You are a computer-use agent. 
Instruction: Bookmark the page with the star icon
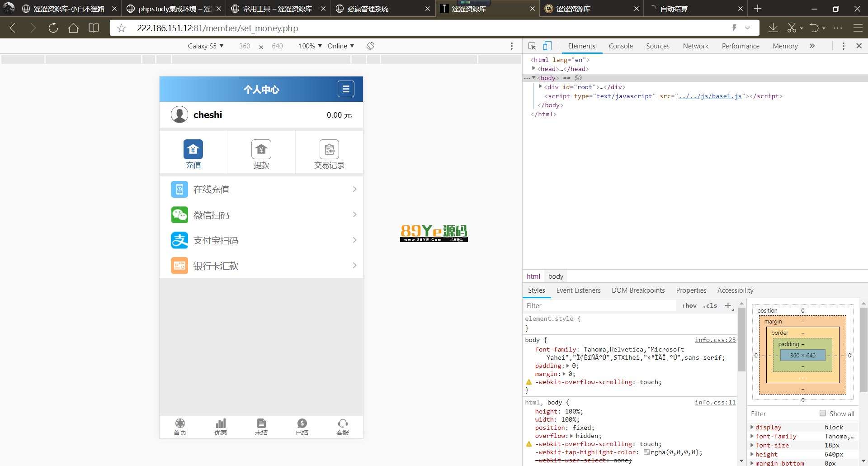coord(121,28)
